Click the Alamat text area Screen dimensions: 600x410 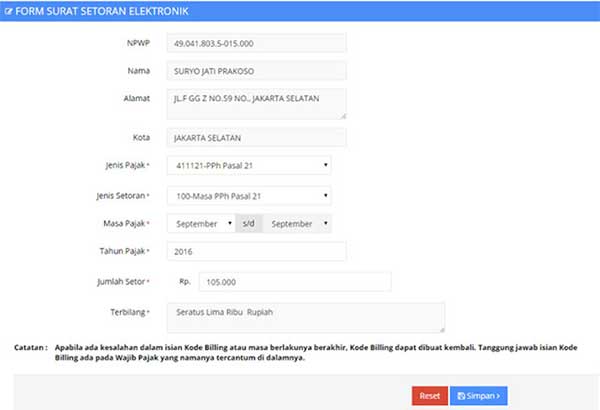click(x=256, y=104)
